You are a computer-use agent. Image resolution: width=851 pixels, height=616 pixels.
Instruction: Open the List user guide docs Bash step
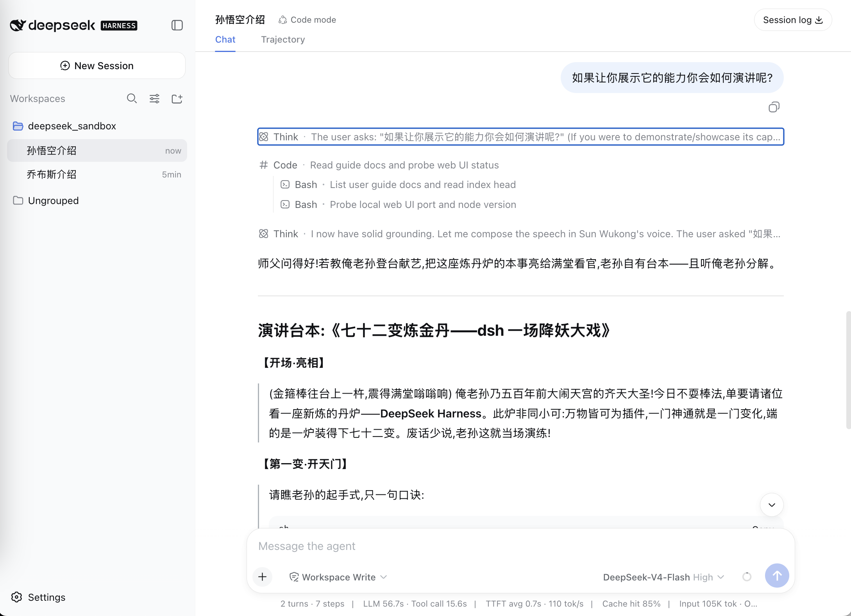(x=398, y=184)
